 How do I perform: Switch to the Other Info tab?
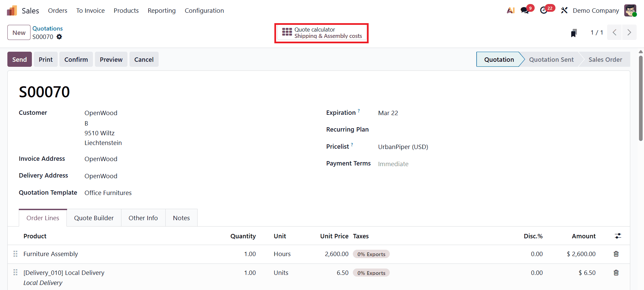coord(143,218)
